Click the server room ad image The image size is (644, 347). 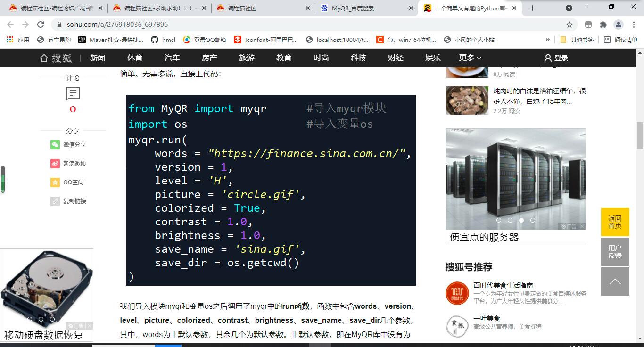[516, 179]
